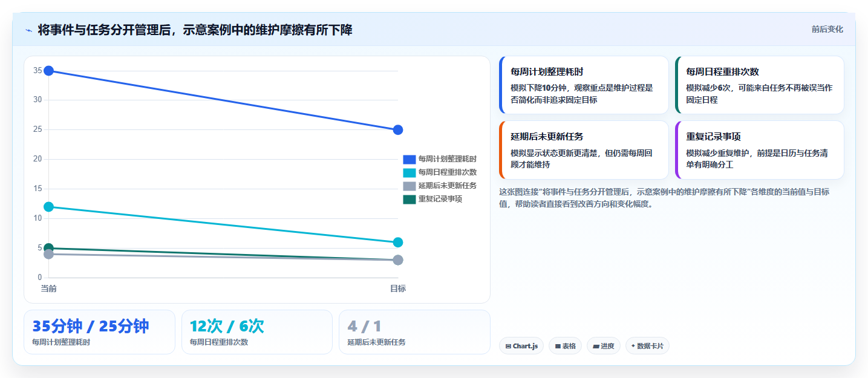The height and width of the screenshot is (378, 868).
Task: Click legend label 延期后未更新任务
Action: tap(448, 186)
